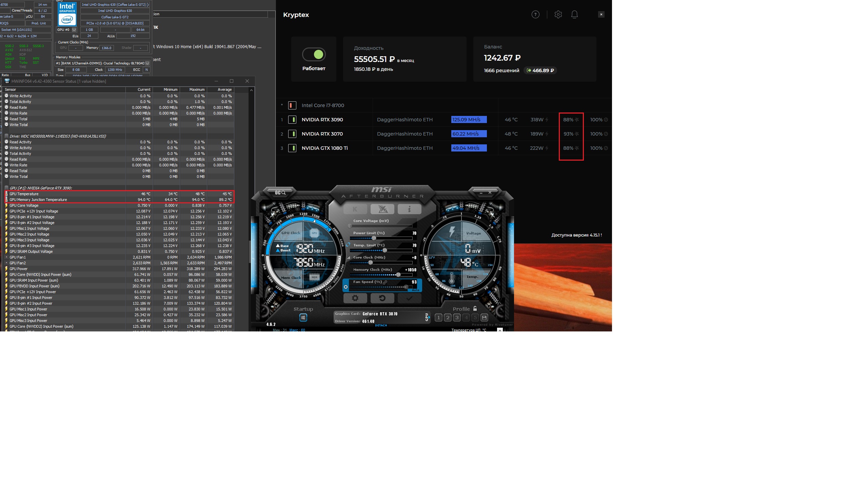Click RTX 3070 fan icon next to 93%

577,134
